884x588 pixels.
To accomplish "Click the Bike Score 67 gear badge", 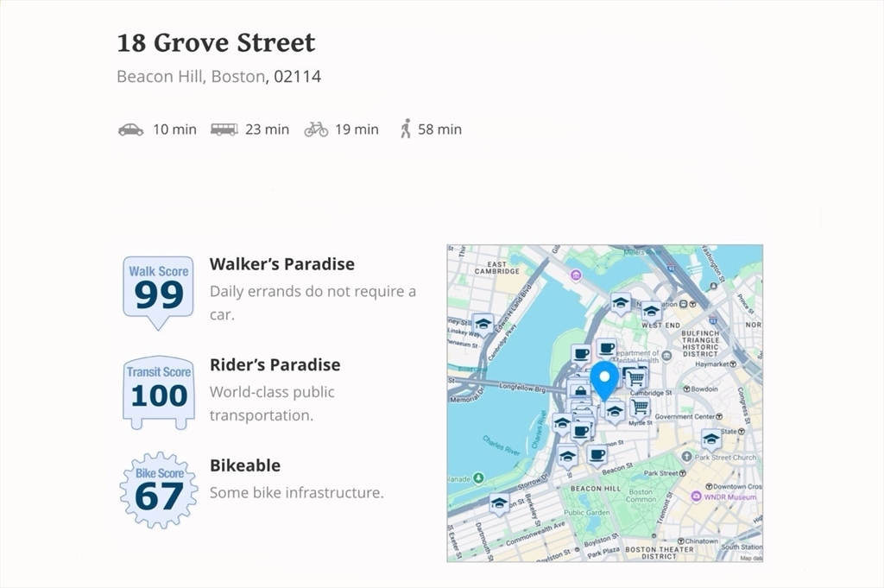I will click(158, 491).
